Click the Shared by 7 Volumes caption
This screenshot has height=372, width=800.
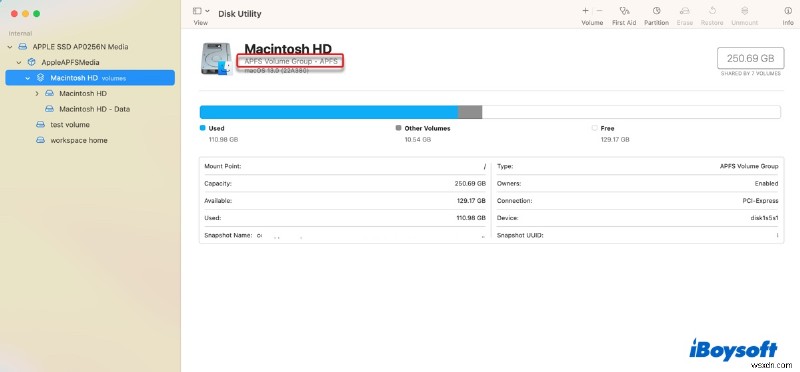(x=750, y=74)
